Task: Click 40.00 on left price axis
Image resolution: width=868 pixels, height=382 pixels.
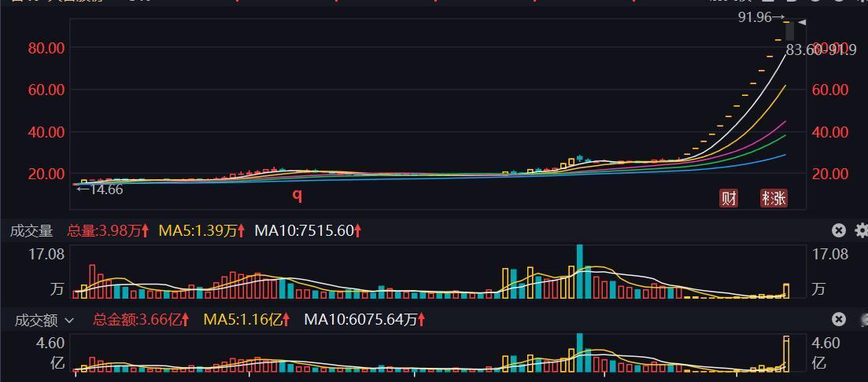Action: point(46,132)
